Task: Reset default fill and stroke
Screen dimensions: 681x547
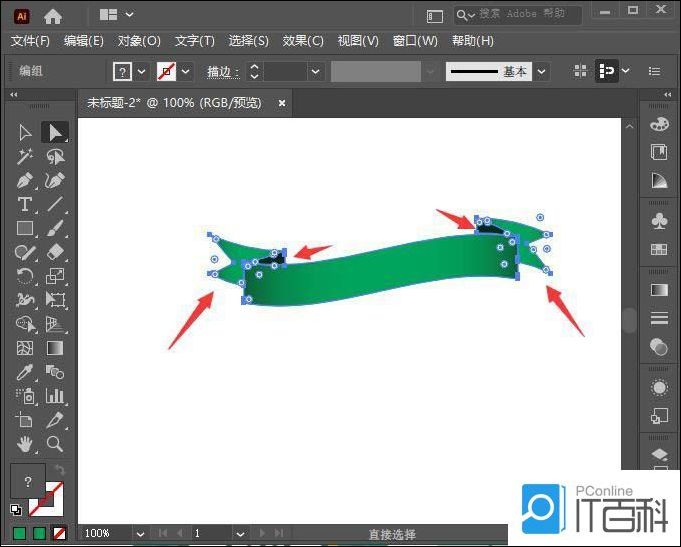Action: pyautogui.click(x=16, y=509)
